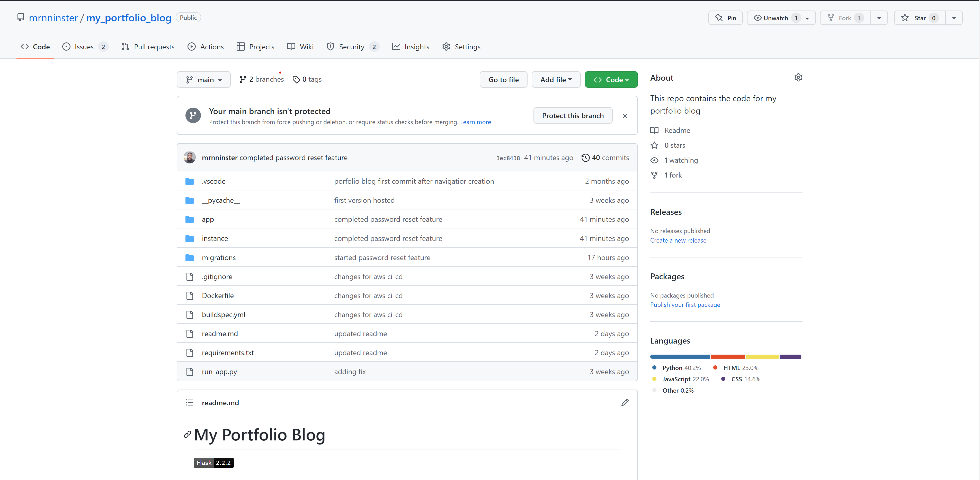This screenshot has width=980, height=480.
Task: Click the instance folder icon
Action: coord(190,238)
